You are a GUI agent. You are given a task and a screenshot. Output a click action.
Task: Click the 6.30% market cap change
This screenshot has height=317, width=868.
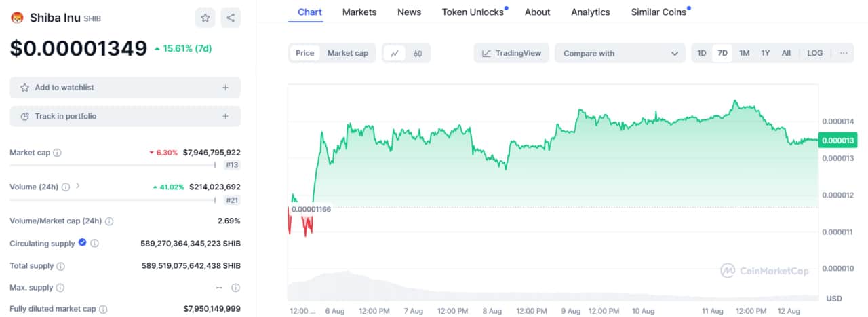point(163,153)
